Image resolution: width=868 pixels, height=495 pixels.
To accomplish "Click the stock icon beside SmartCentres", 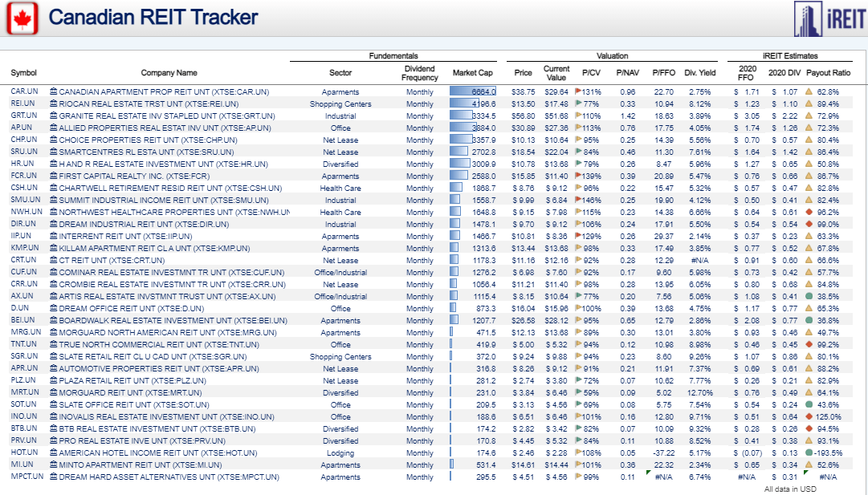I will (54, 152).
